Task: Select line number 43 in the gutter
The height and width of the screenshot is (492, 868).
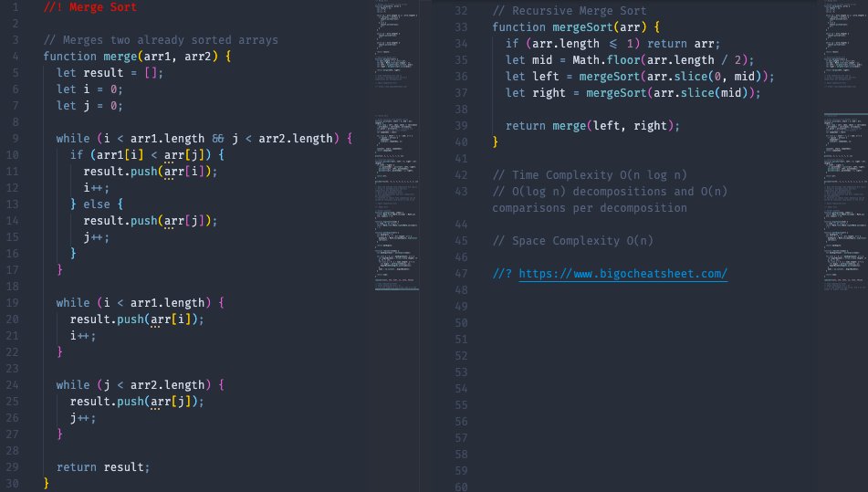Action: click(461, 192)
